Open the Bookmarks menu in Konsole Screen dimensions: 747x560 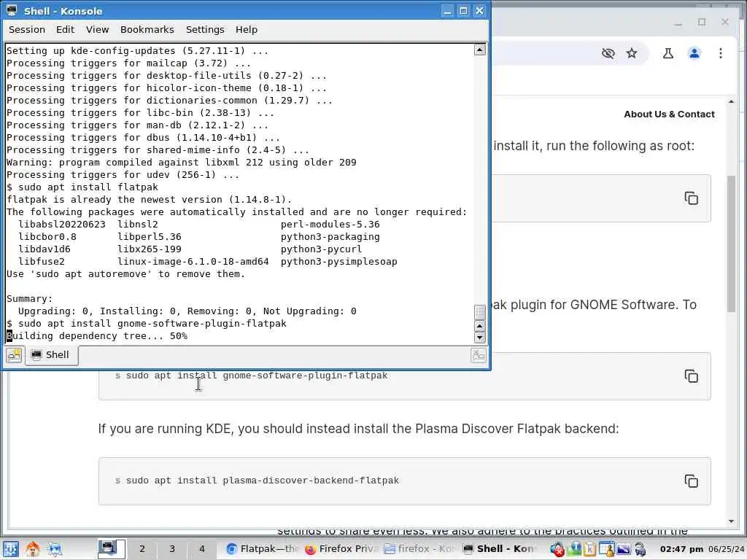[147, 29]
